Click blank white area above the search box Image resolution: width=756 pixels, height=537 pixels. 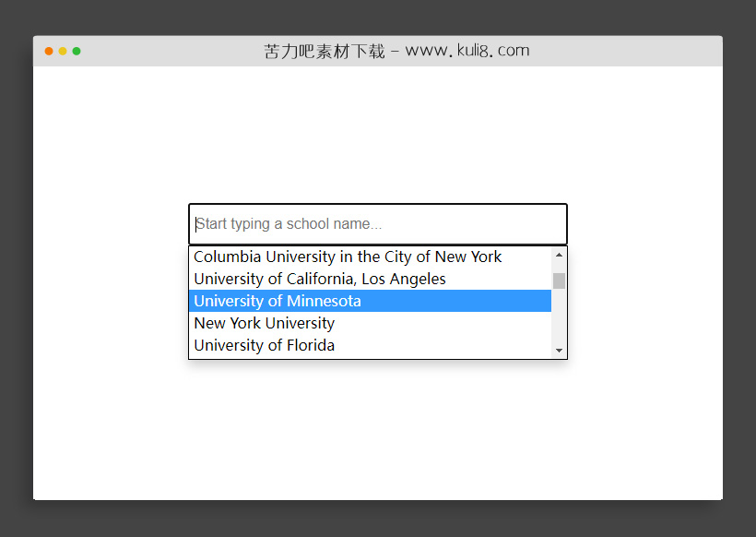click(377, 138)
